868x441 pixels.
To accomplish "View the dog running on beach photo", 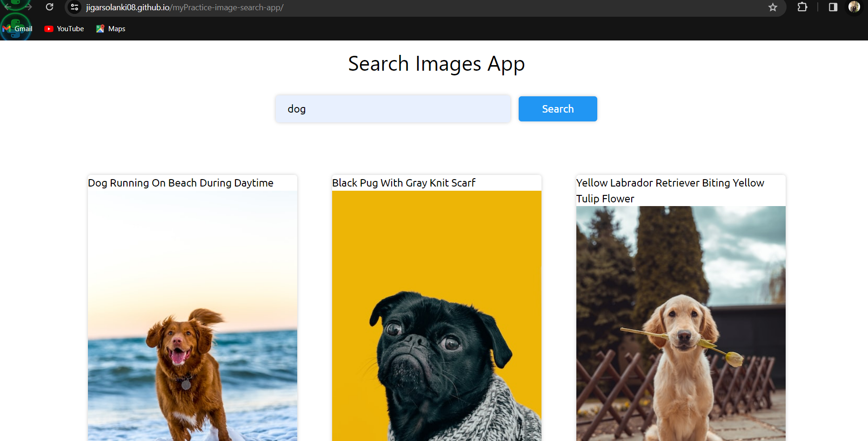I will pos(192,316).
